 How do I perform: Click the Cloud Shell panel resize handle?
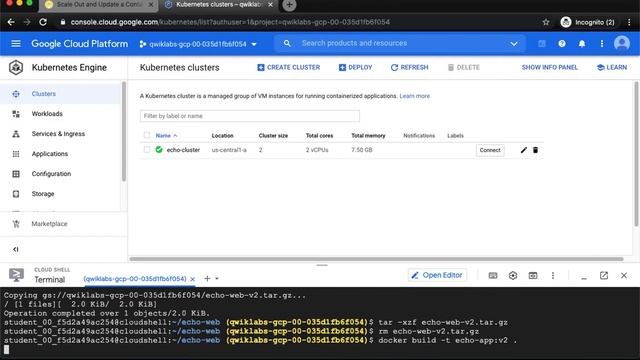(322, 265)
